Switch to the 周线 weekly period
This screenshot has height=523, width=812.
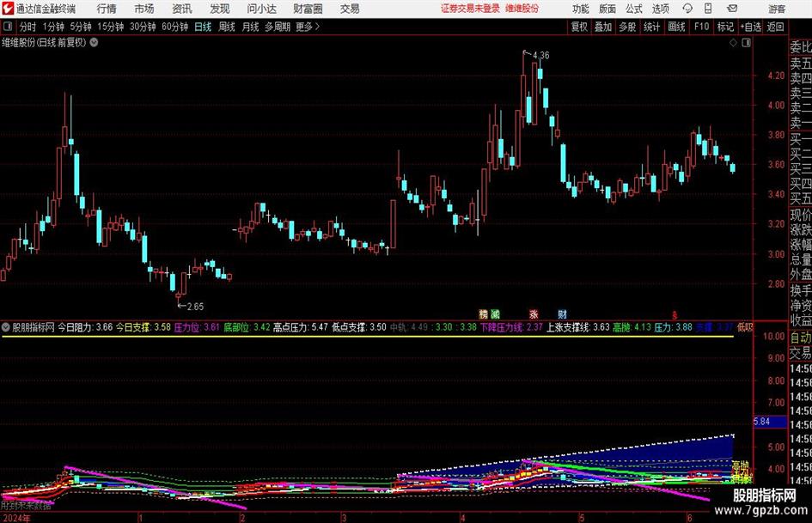(x=226, y=27)
